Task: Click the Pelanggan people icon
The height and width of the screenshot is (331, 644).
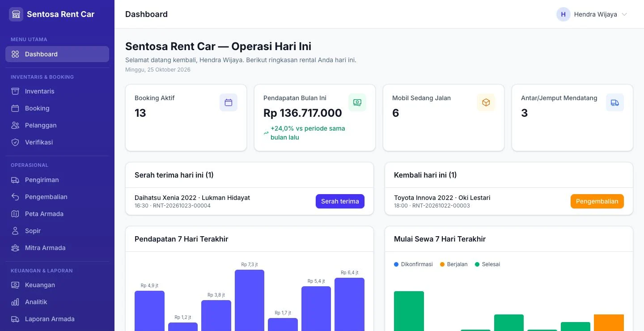Action: pyautogui.click(x=15, y=125)
